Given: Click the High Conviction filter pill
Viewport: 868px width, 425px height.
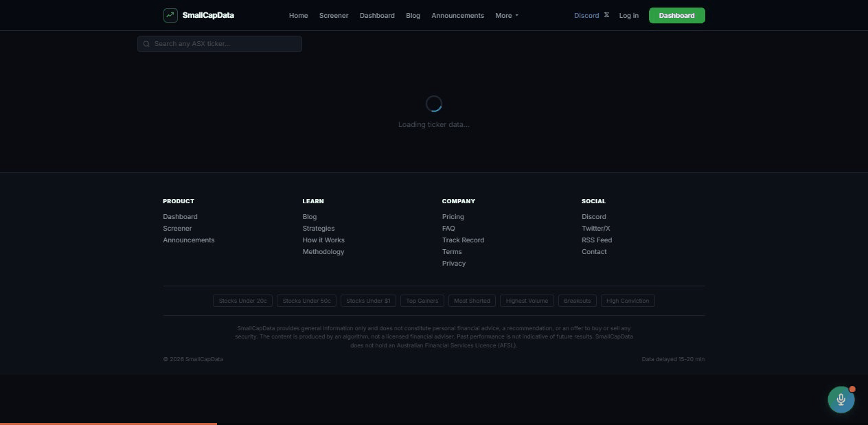Looking at the screenshot, I should coord(627,300).
